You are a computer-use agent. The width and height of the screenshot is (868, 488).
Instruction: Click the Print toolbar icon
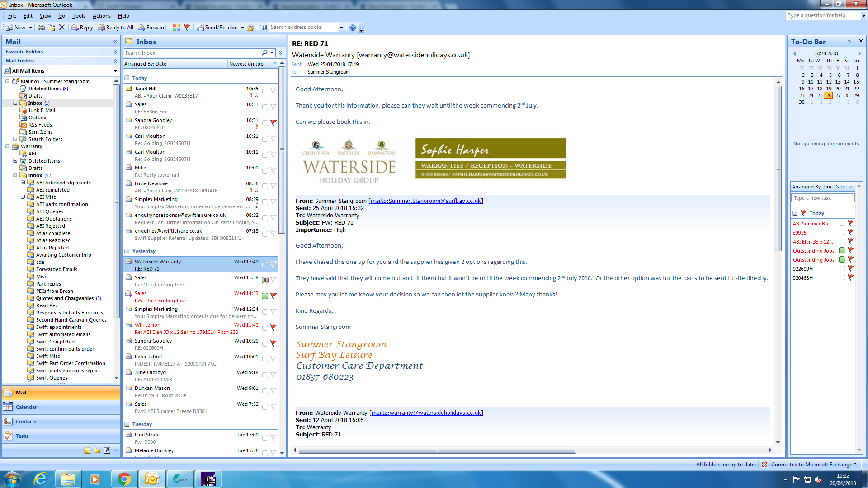(41, 28)
